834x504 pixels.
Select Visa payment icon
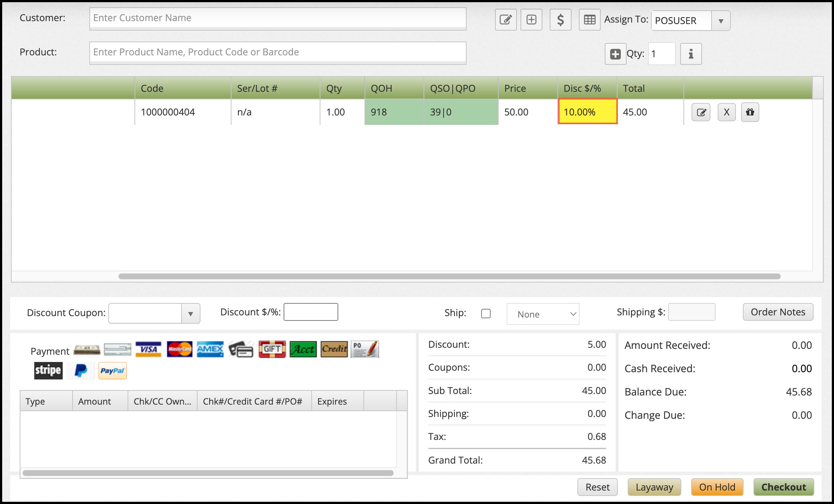click(148, 349)
